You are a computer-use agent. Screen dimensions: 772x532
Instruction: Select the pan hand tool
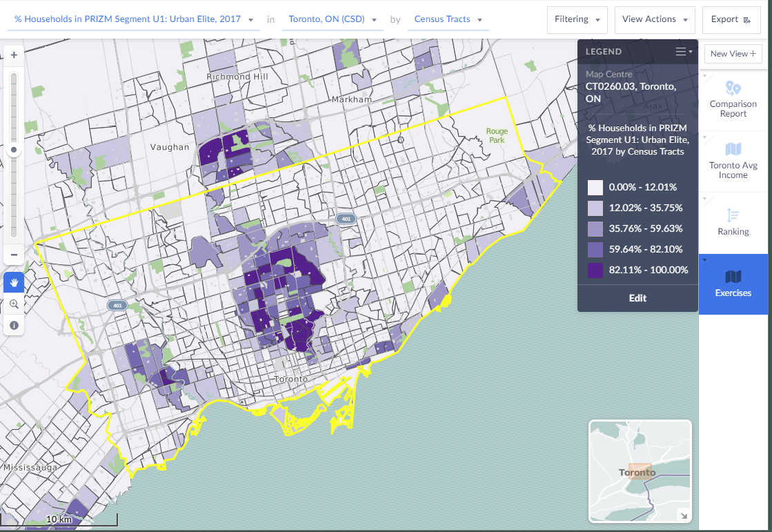point(14,282)
